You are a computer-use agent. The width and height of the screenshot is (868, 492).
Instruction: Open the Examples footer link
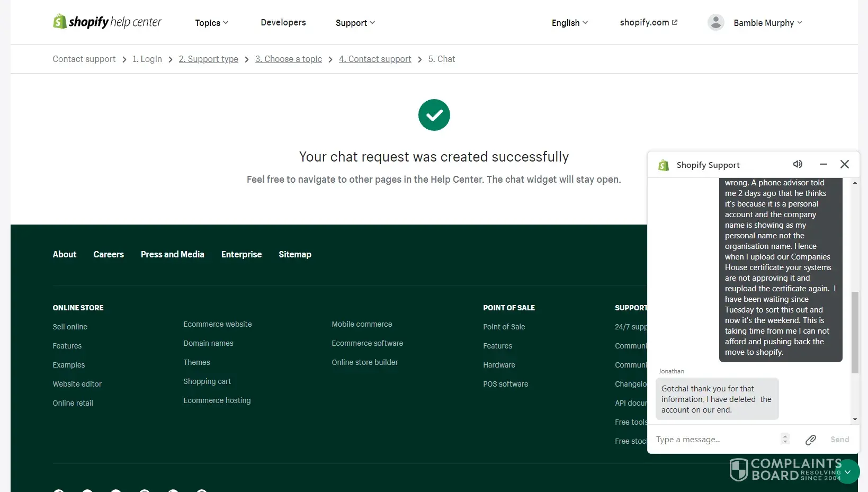tap(69, 365)
